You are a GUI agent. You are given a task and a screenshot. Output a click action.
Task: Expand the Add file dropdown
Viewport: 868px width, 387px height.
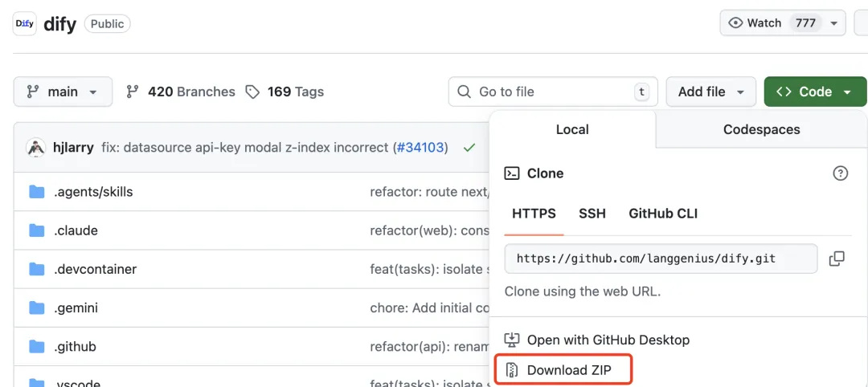pos(710,92)
